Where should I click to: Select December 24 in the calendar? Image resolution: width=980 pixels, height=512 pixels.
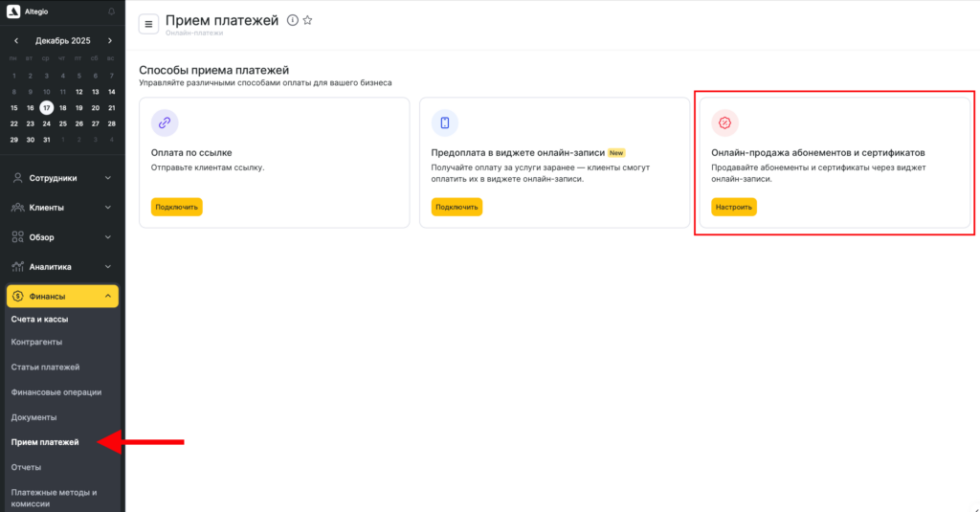(46, 123)
